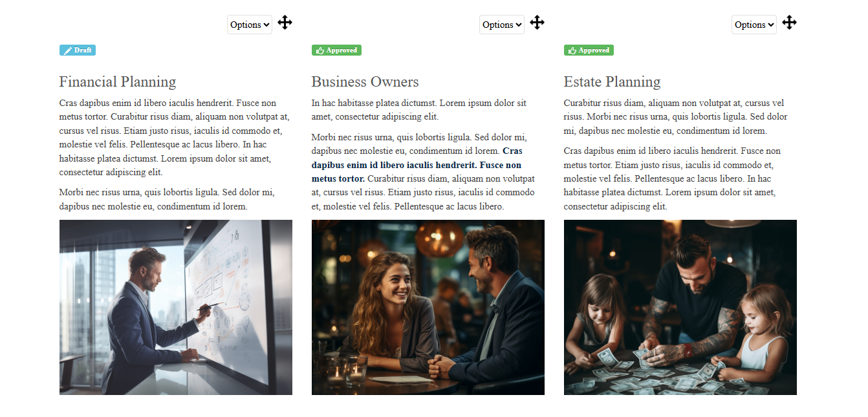Screen dimensions: 868x417
Task: Click the whiteboard businessman image
Action: click(x=176, y=307)
